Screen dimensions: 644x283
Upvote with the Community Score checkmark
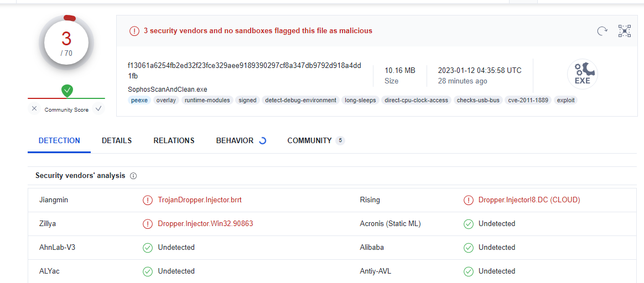pos(98,109)
